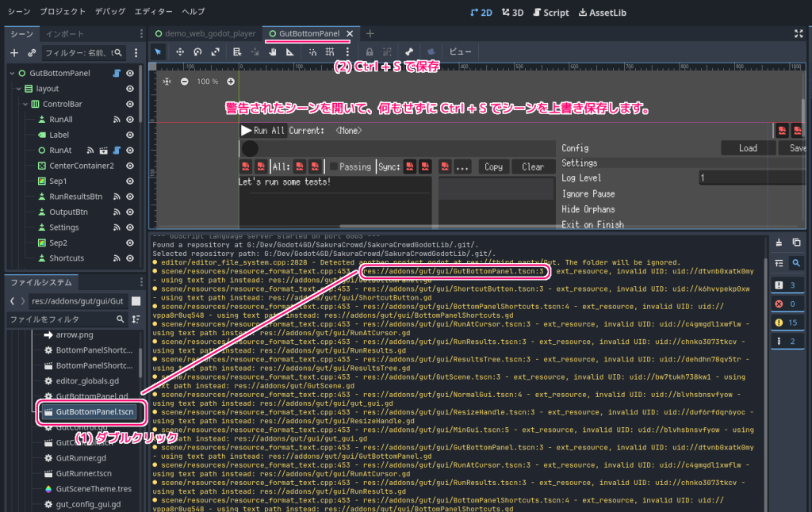
Task: Open the ビュー view menu
Action: [x=460, y=52]
